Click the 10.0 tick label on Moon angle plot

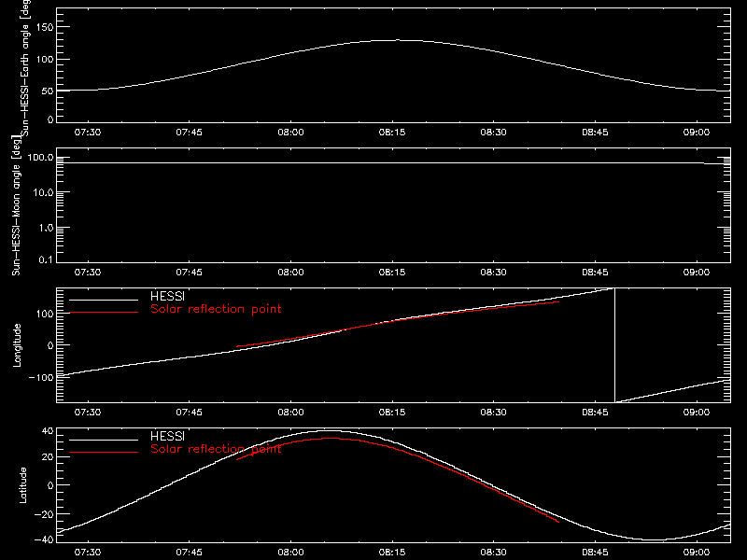tap(43, 193)
